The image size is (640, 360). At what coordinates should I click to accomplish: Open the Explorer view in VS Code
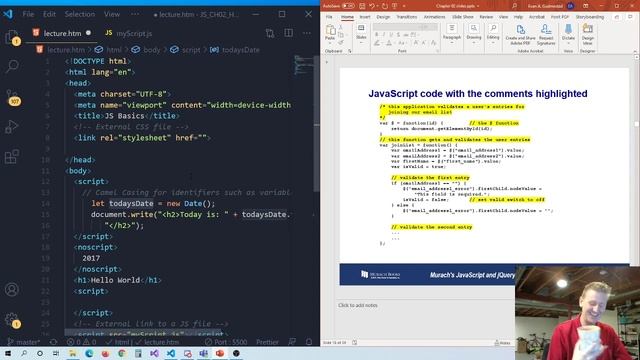tap(12, 37)
